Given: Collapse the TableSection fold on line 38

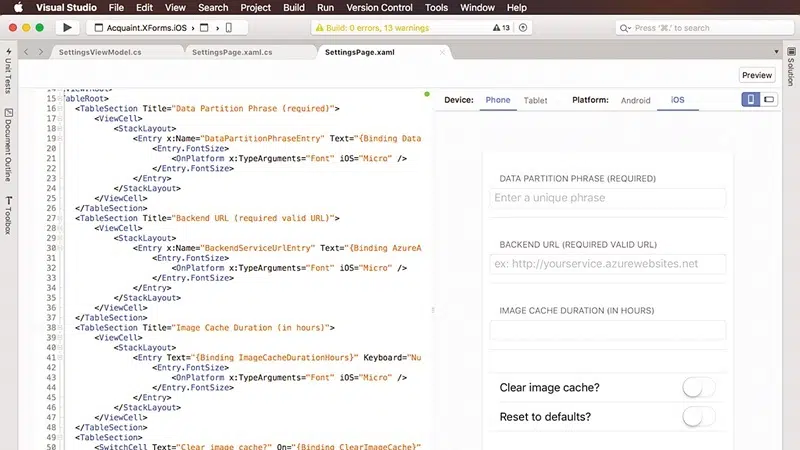Looking at the screenshot, I should [x=60, y=328].
